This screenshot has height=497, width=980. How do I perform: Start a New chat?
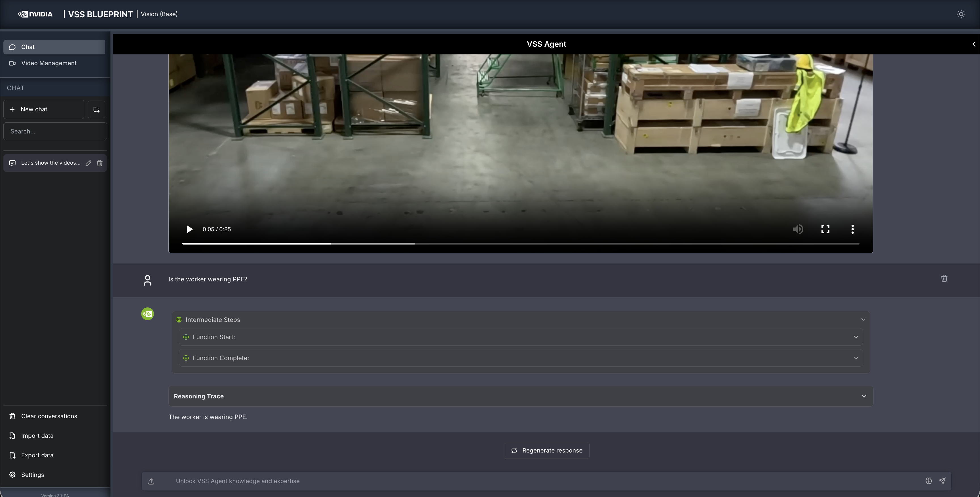[44, 109]
